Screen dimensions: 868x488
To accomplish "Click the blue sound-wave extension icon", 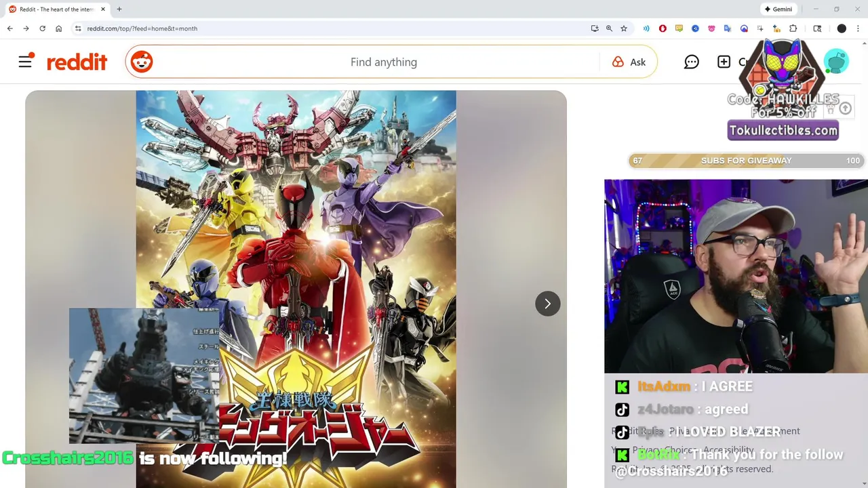I will 646,28.
